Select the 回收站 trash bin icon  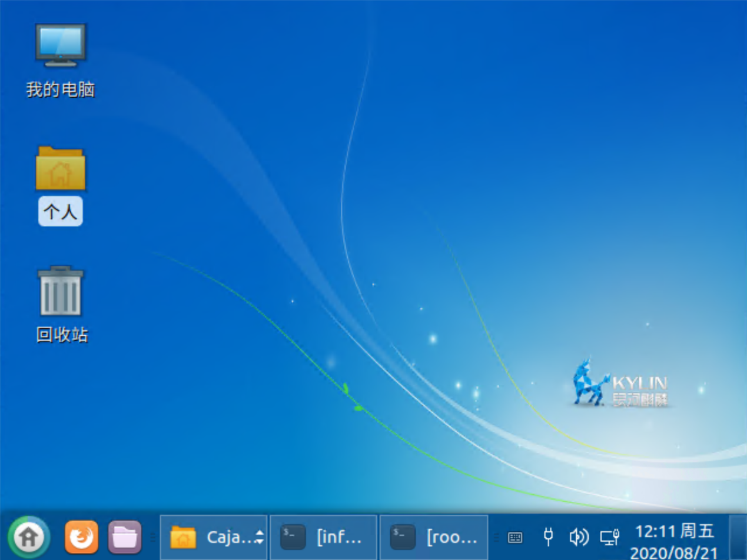61,291
